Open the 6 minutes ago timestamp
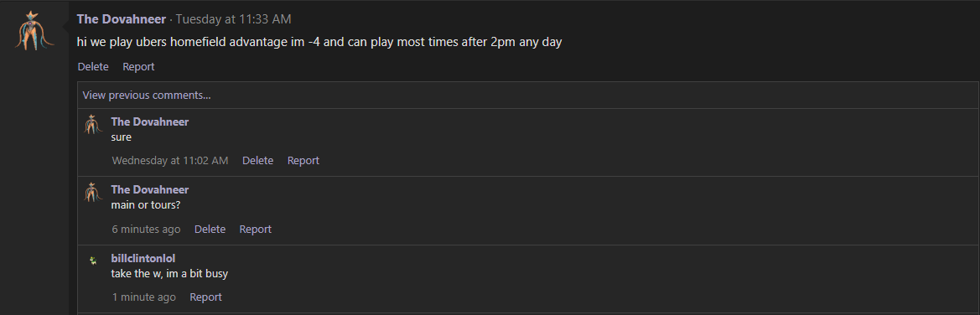The height and width of the screenshot is (315, 980). 146,230
